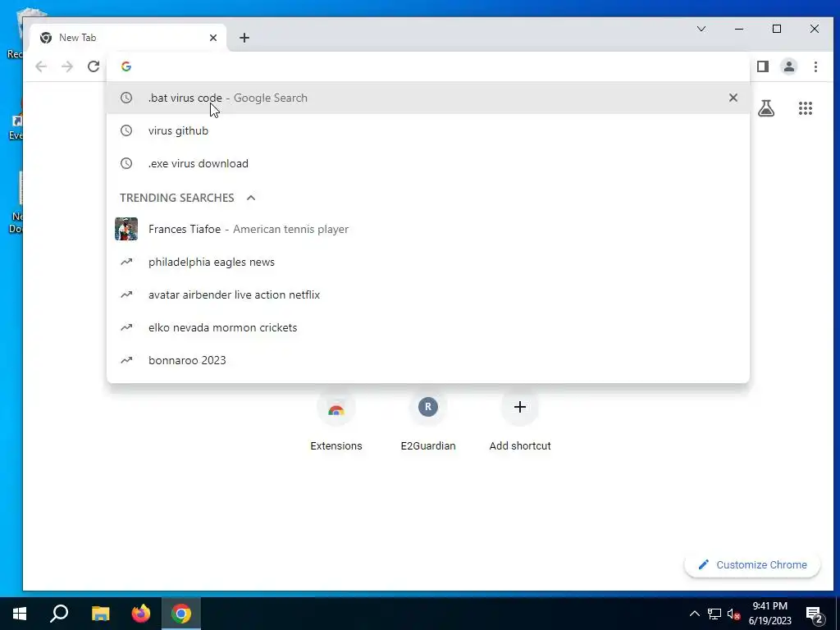Open the E2Guardian shortcut

[428, 422]
